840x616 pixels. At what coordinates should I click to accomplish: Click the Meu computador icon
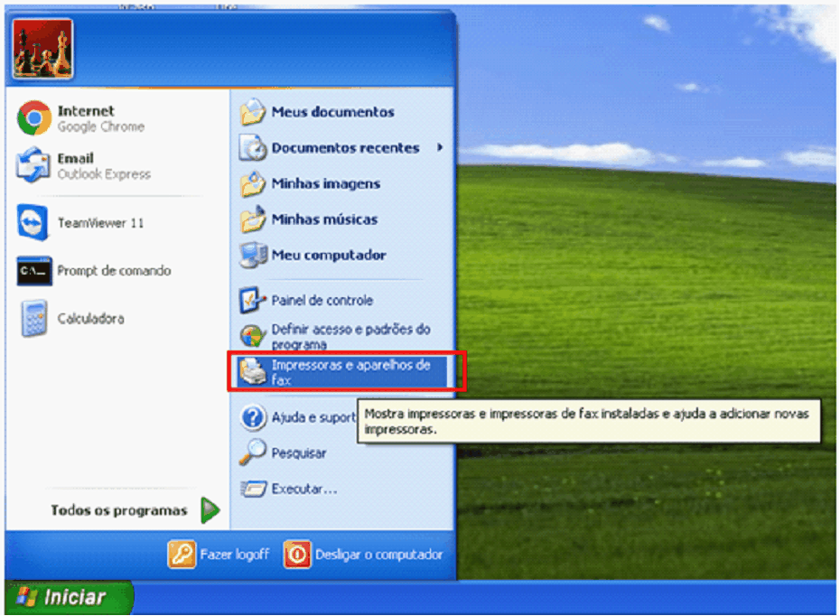pyautogui.click(x=253, y=256)
